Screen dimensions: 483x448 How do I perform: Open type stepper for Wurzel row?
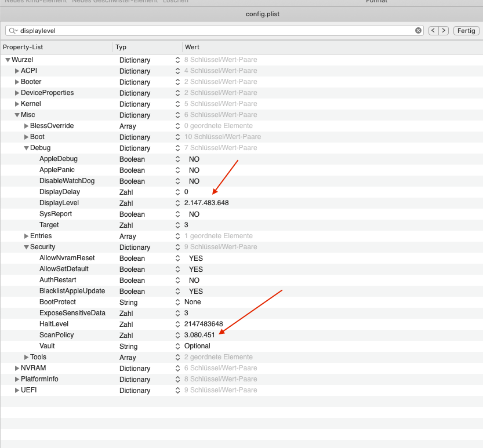(x=177, y=60)
